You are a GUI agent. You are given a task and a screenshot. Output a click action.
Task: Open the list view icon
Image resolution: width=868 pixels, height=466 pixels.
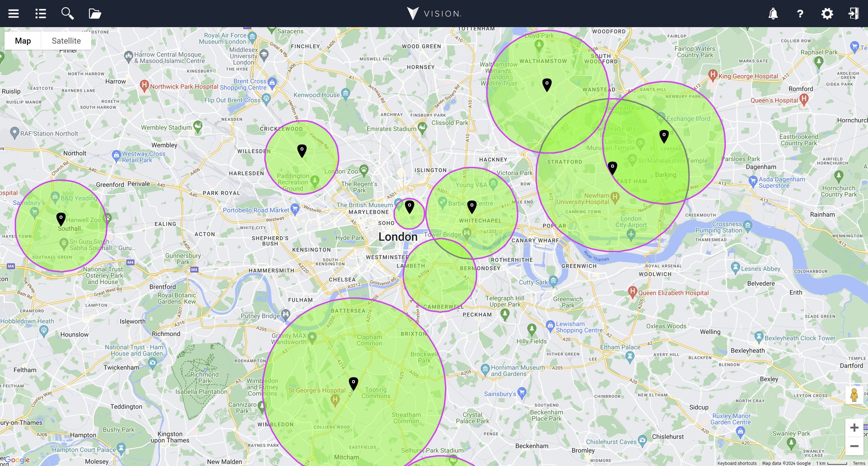40,13
